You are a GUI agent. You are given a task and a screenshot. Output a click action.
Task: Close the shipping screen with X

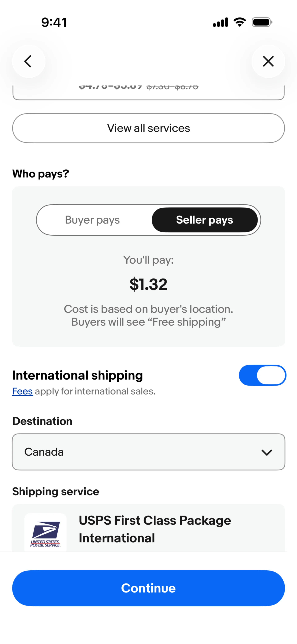pos(268,61)
